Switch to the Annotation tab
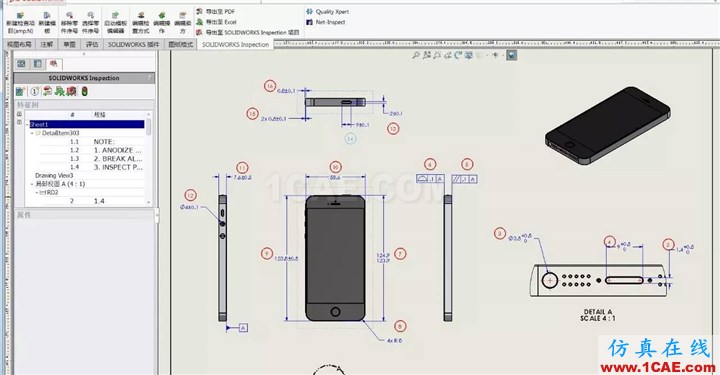The height and width of the screenshot is (375, 720). [46, 45]
